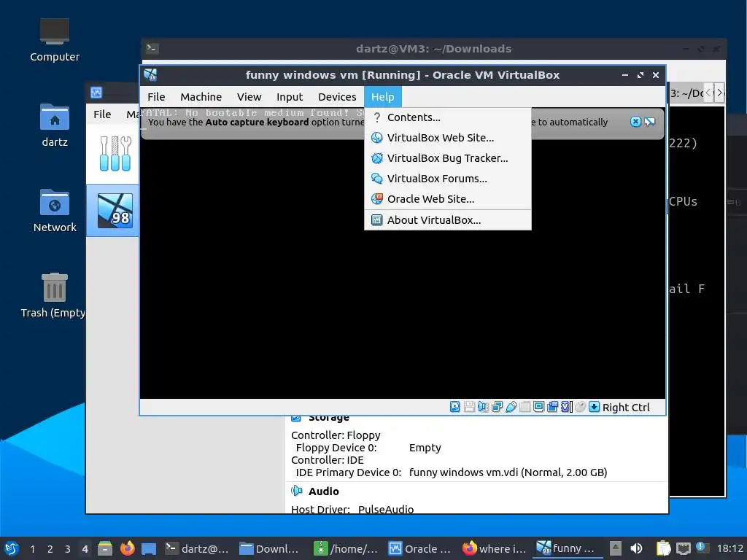Open the File menu of the VM window
This screenshot has height=560, width=747.
156,97
